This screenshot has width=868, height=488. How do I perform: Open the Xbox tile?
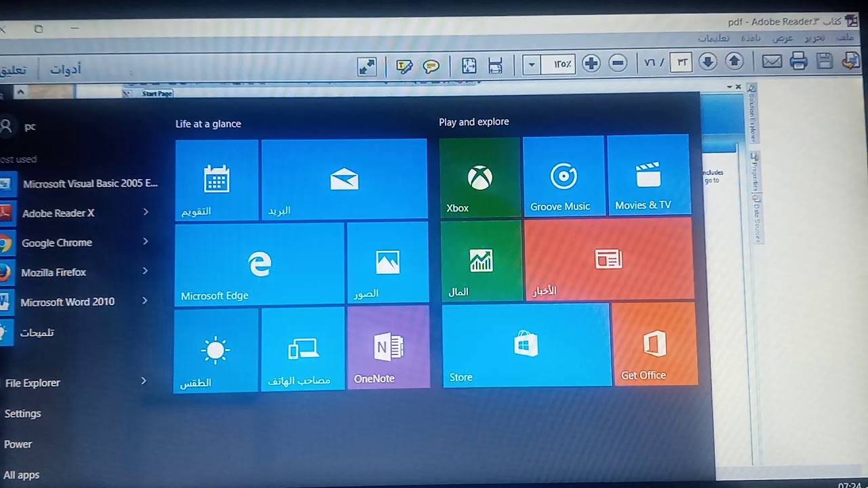click(x=479, y=178)
